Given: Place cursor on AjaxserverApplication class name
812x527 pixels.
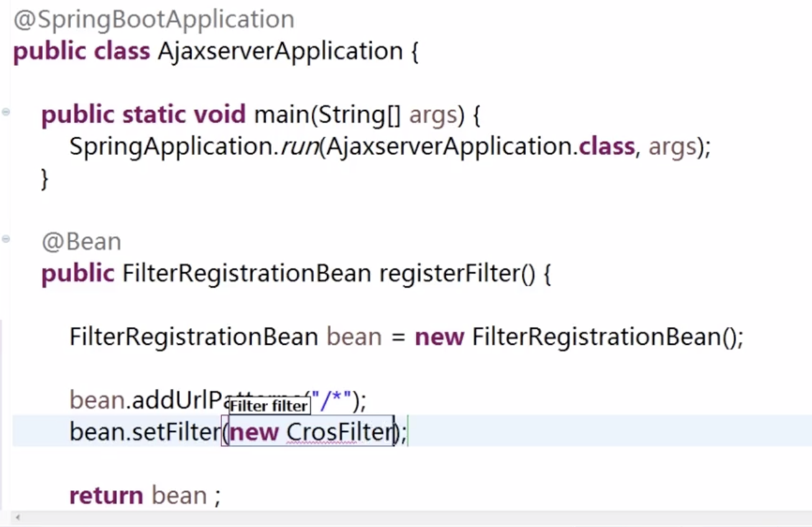Looking at the screenshot, I should click(280, 51).
